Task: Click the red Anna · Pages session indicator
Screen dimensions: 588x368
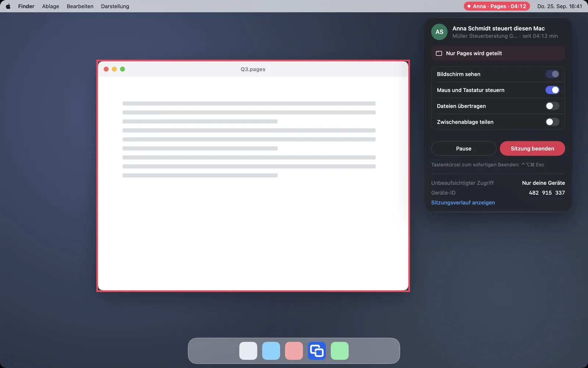Action: (496, 6)
